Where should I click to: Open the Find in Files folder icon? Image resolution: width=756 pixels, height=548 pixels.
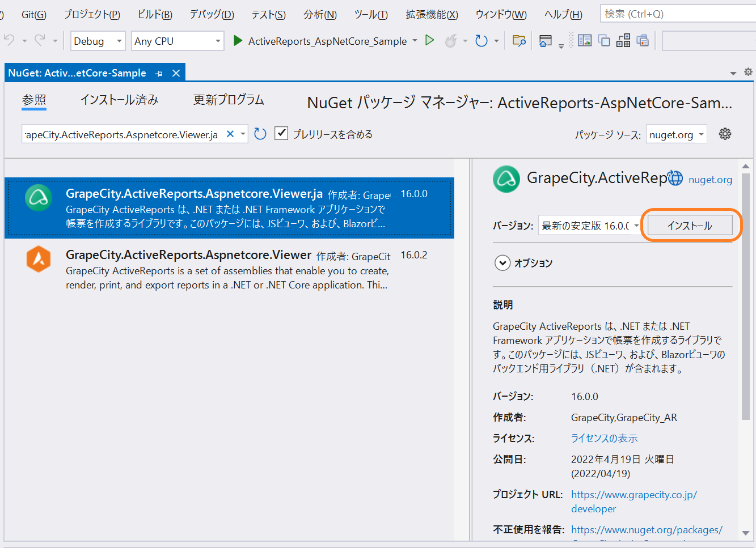(x=519, y=41)
